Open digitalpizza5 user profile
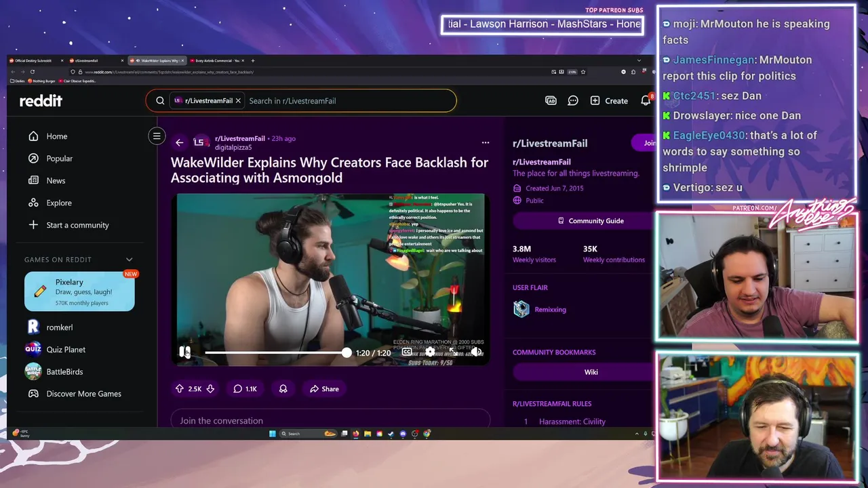This screenshot has height=488, width=868. [233, 147]
